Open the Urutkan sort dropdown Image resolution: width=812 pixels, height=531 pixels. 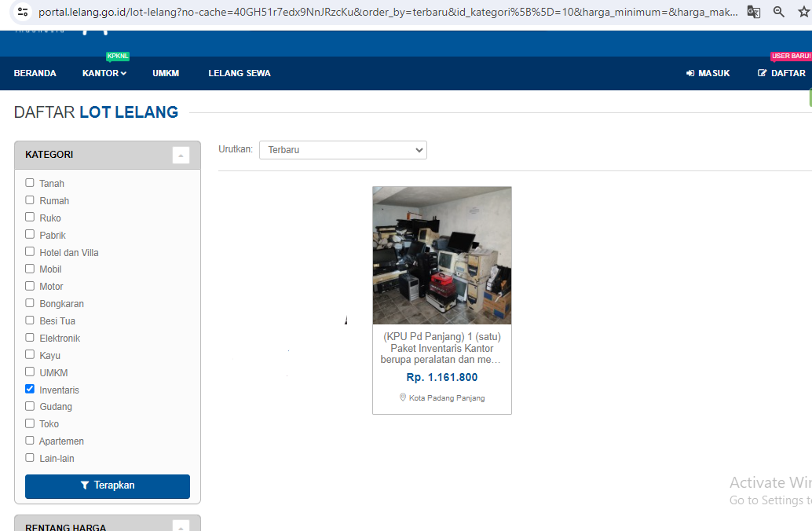[343, 150]
